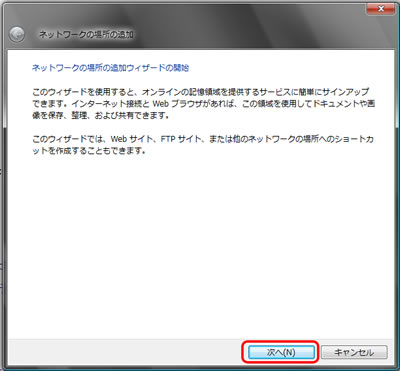Image resolution: width=400 pixels, height=371 pixels.
Task: Select the heading ネットワークの場所の追加ウィザードの開始
Action: (x=111, y=68)
